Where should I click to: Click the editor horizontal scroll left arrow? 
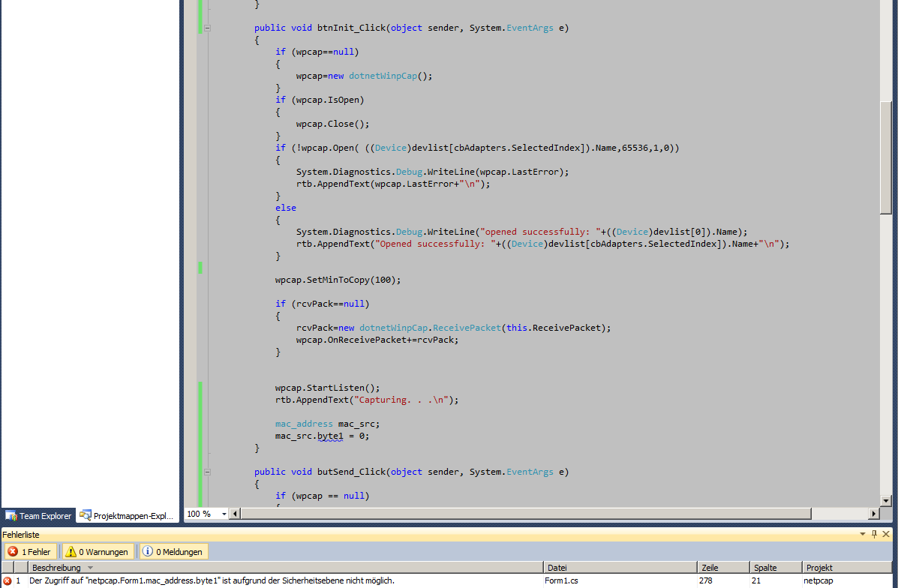point(234,514)
